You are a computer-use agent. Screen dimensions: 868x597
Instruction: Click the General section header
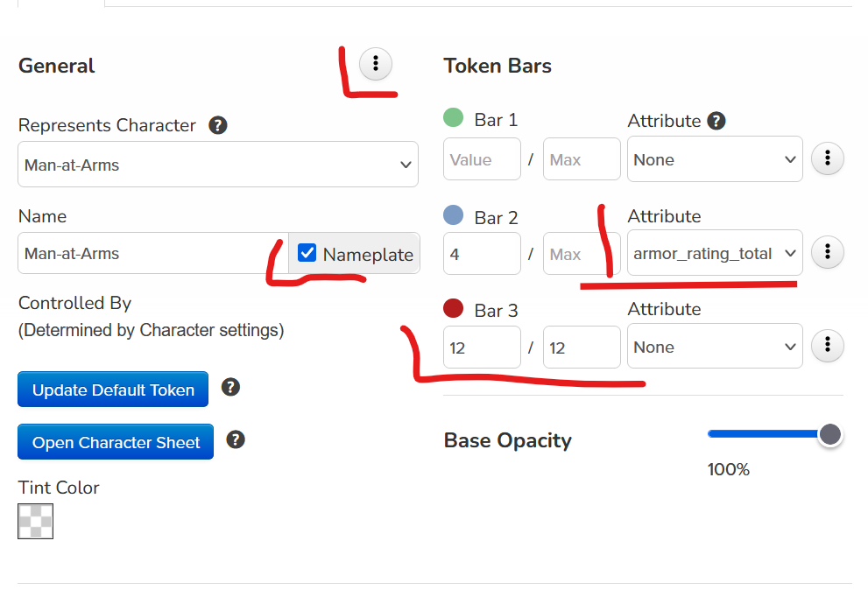56,66
